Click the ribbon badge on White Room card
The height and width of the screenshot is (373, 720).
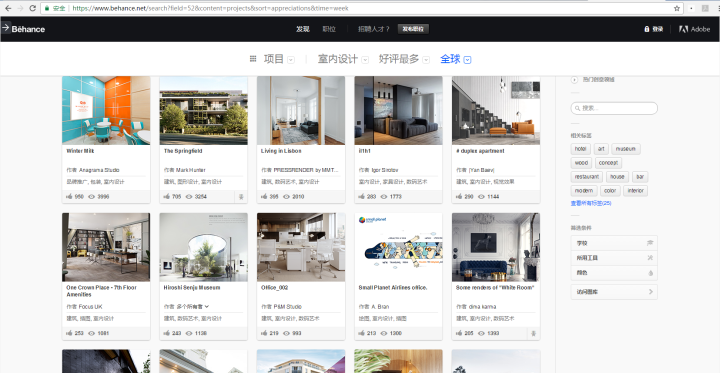pos(534,333)
